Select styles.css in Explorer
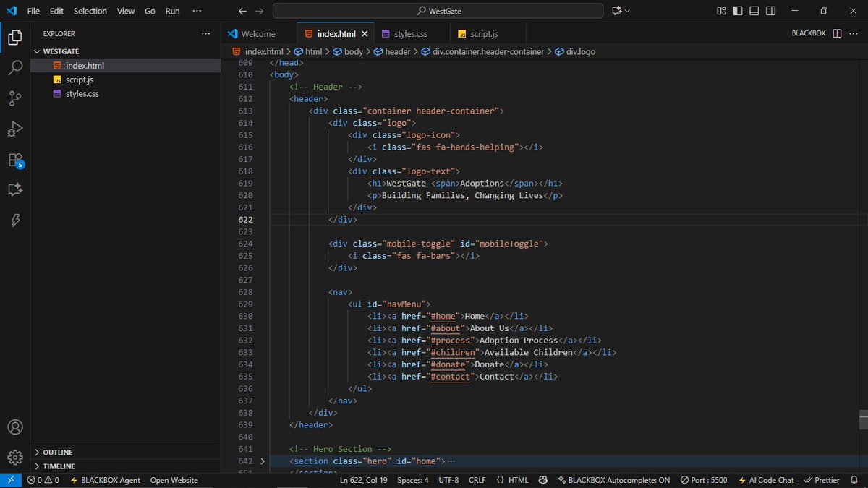868x488 pixels. coord(82,94)
